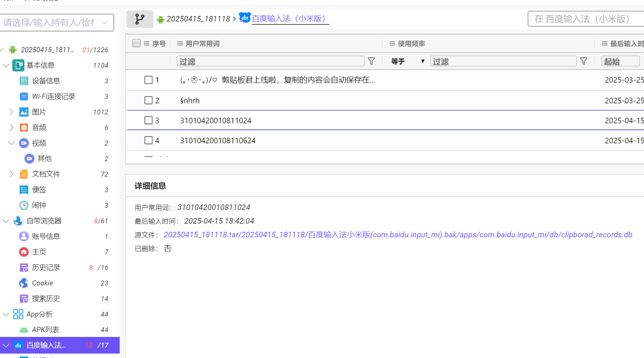Expand the 音频 tree node
This screenshot has height=358, width=644.
(x=11, y=127)
